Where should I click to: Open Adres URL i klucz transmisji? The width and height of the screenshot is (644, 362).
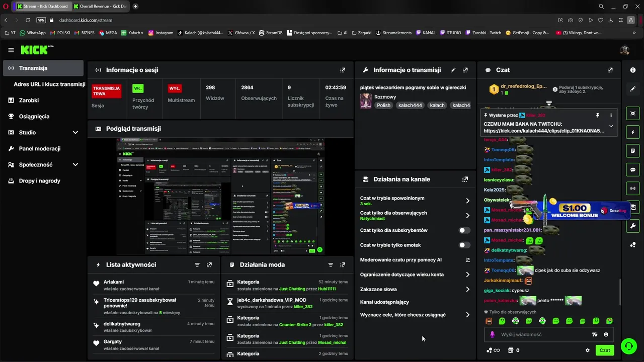(x=49, y=84)
